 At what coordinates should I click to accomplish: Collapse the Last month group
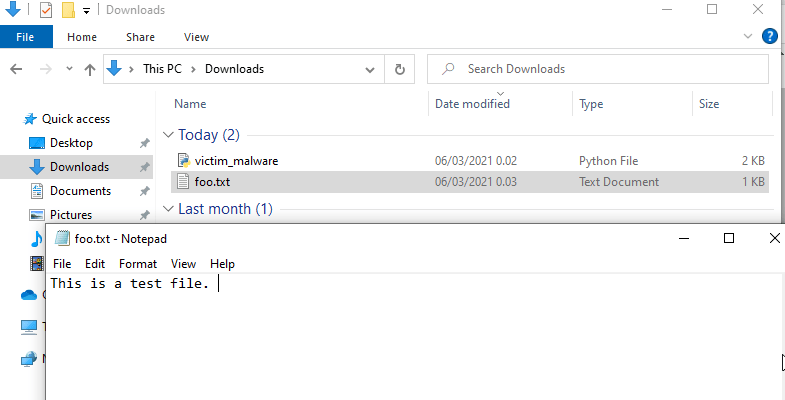pyautogui.click(x=168, y=210)
